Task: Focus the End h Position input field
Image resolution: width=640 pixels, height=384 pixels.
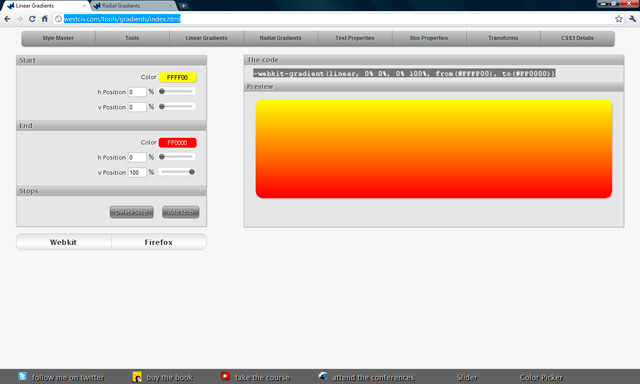Action: coord(137,158)
